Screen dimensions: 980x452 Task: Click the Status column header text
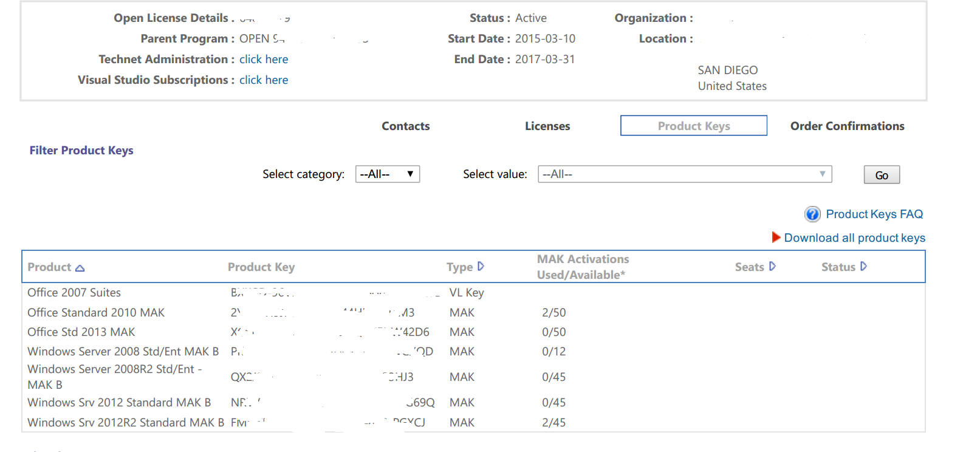(838, 267)
